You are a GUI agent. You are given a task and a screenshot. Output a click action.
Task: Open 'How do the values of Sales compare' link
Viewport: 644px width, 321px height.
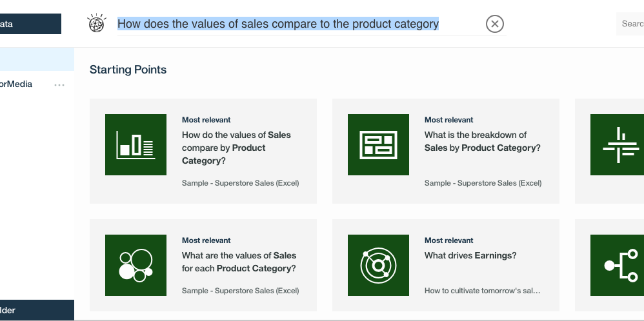point(236,148)
